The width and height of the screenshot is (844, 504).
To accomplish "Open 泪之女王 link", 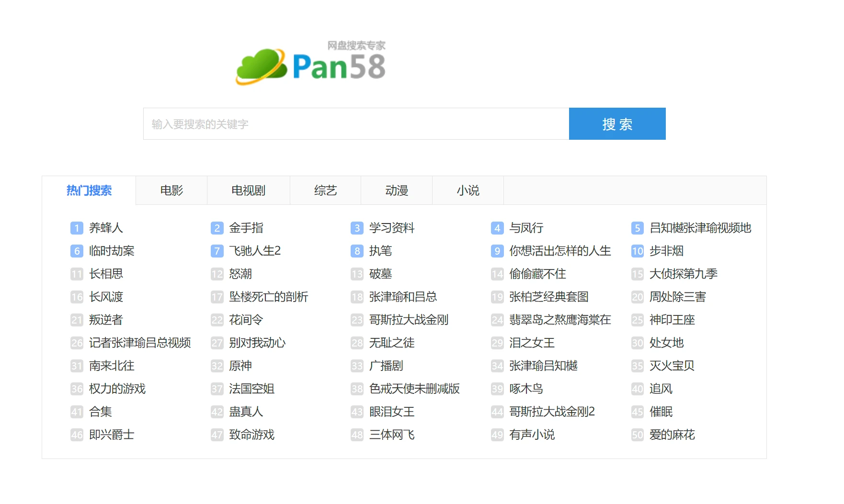I will coord(532,343).
